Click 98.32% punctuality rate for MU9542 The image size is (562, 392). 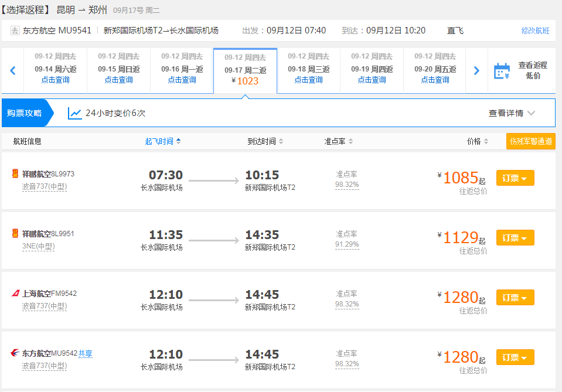pos(347,364)
